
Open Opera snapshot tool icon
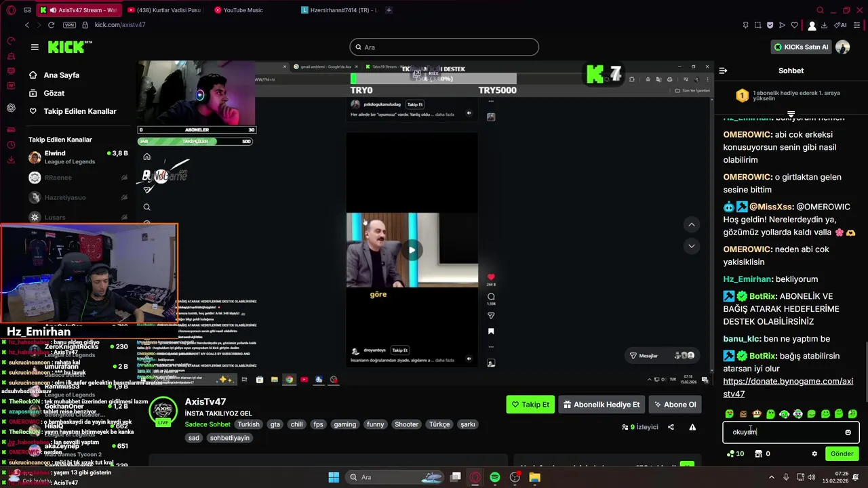click(757, 25)
